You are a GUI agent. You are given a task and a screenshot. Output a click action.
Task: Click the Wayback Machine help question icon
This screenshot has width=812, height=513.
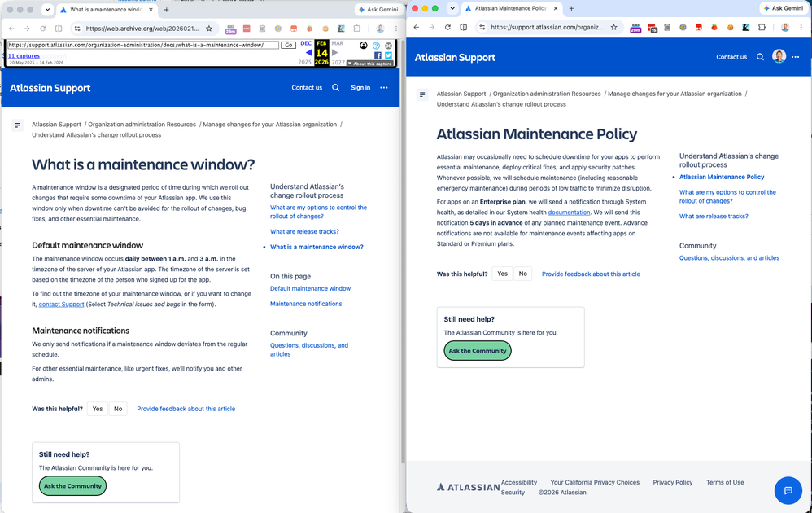click(377, 46)
